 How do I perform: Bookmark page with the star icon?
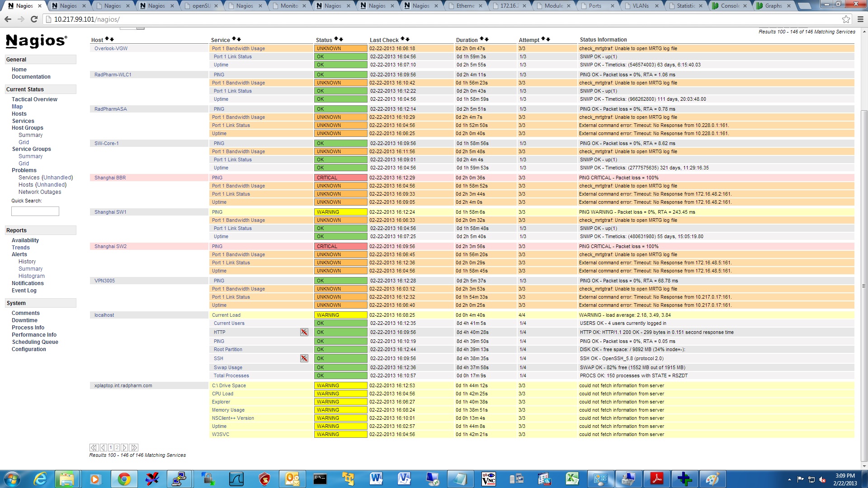(846, 19)
